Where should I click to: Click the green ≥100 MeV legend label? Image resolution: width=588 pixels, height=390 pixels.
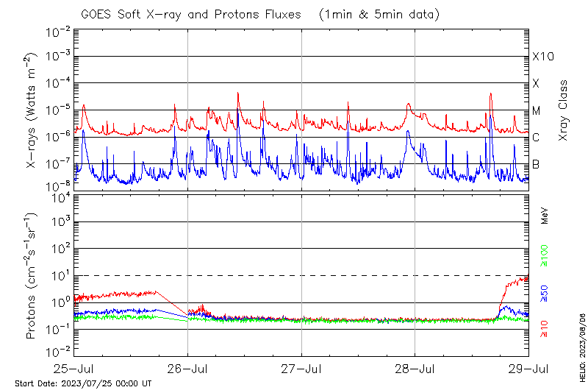click(x=545, y=254)
